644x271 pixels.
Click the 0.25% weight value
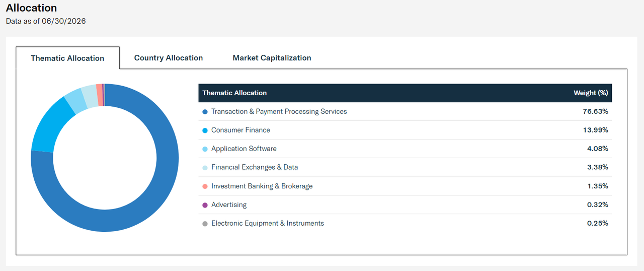click(598, 223)
